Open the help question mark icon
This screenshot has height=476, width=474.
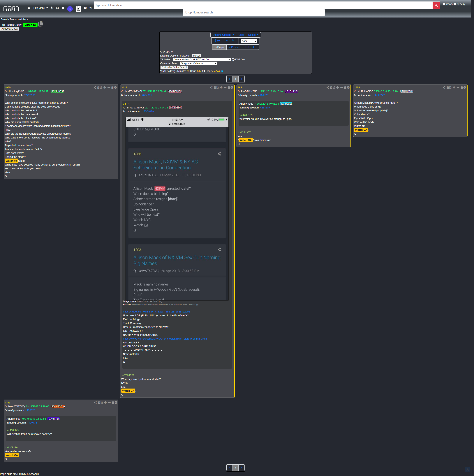point(91,8)
